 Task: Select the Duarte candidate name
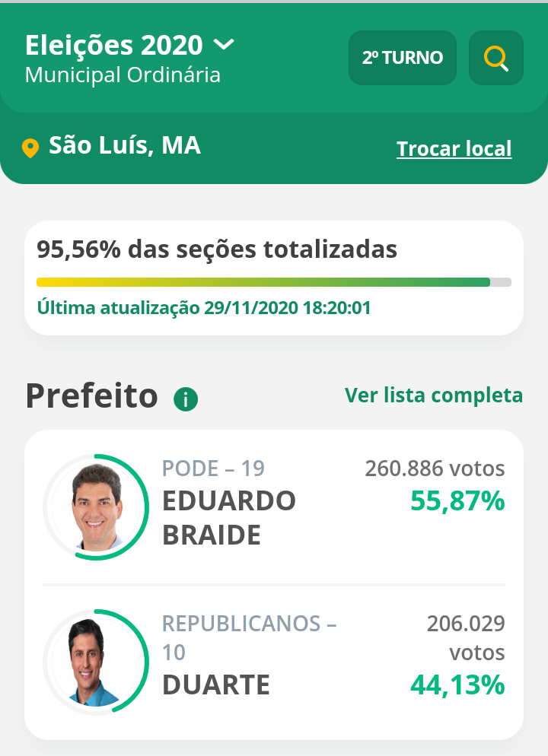click(216, 685)
